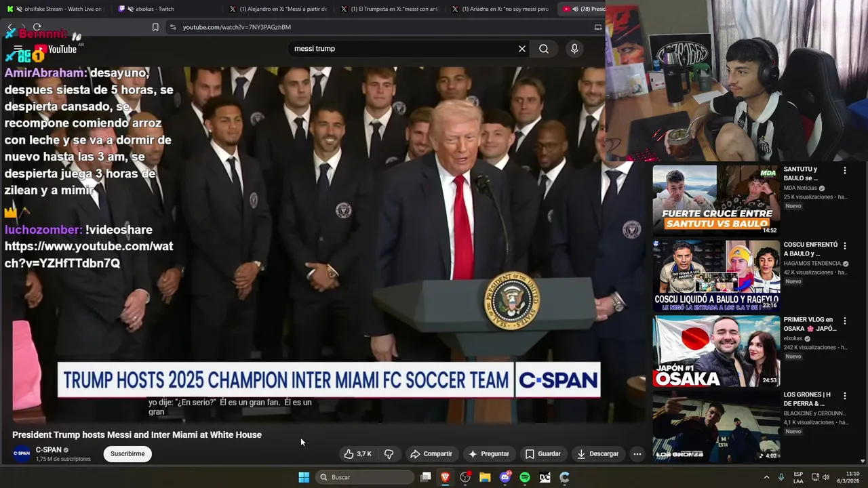Screen dimensions: 868x488
Task: Open the 'DC' app icon in taskbar
Action: click(x=545, y=477)
